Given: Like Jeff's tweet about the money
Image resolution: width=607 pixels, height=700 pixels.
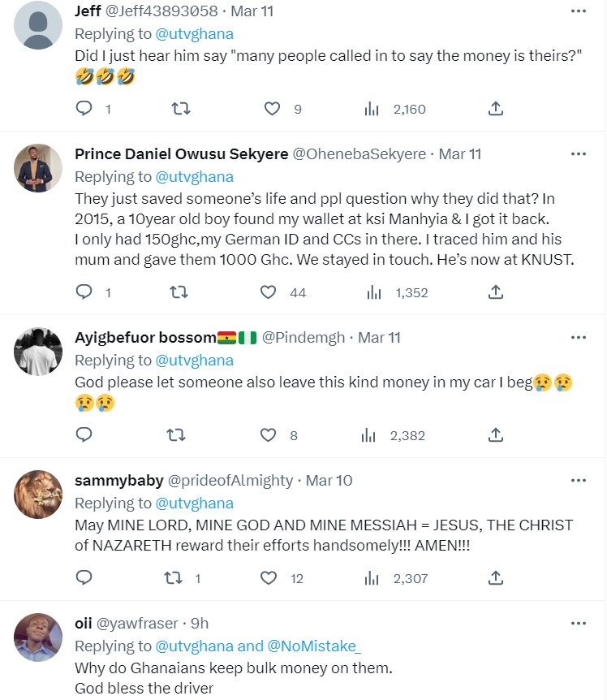Looking at the screenshot, I should [272, 109].
